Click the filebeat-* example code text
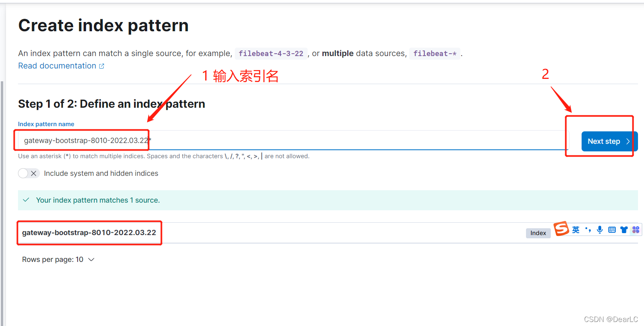Image resolution: width=644 pixels, height=326 pixels. tap(435, 54)
